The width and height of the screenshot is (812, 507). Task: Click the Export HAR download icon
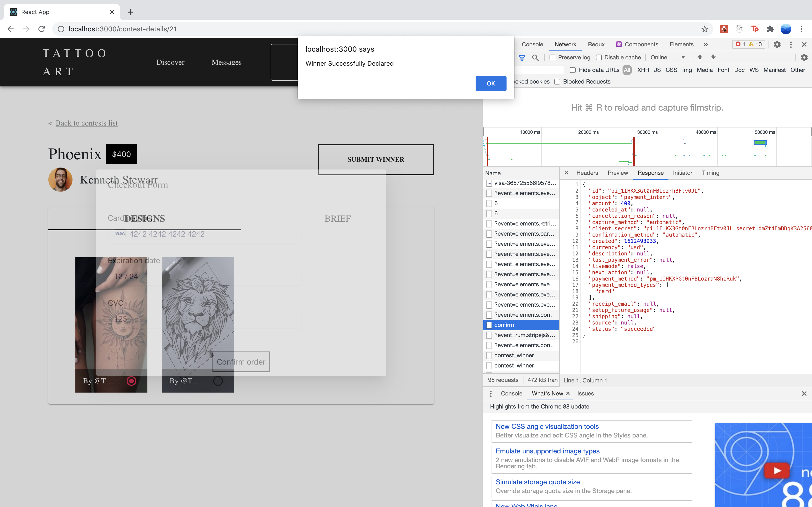pos(713,58)
